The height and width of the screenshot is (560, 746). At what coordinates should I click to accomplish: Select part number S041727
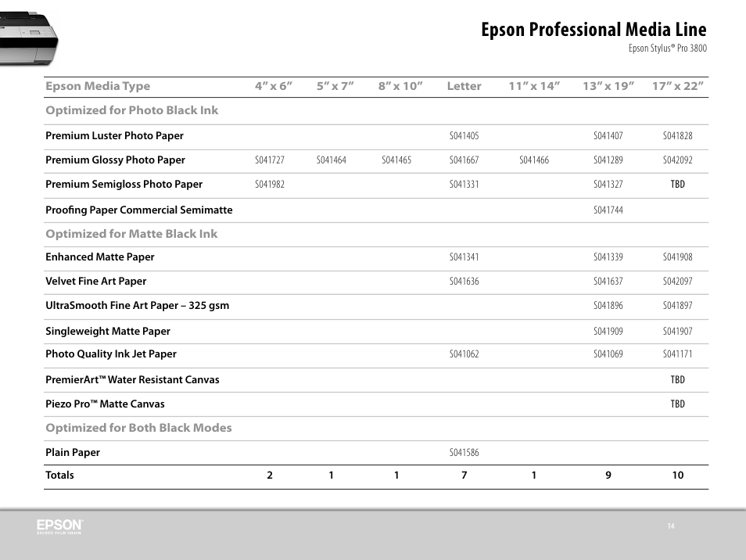[270, 160]
